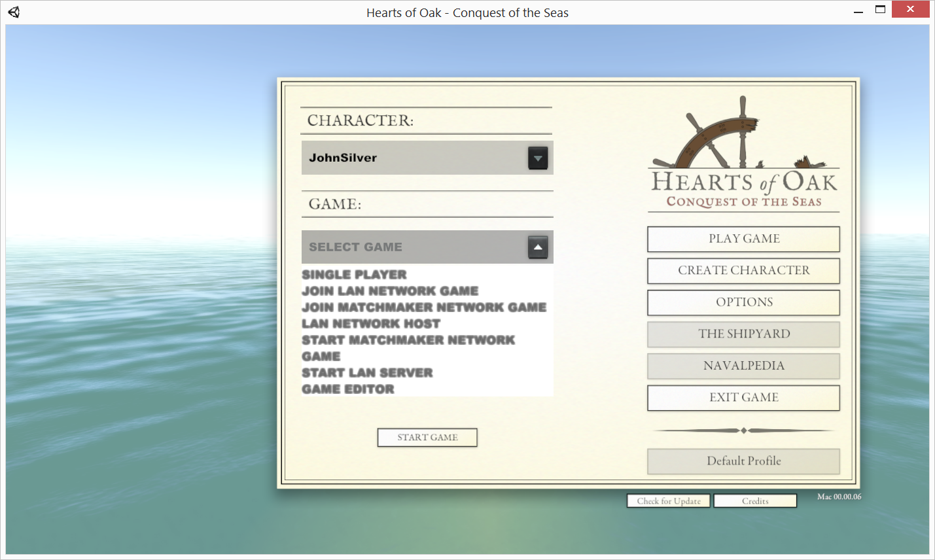Open the JohnSilver character dropdown arrow

click(538, 158)
